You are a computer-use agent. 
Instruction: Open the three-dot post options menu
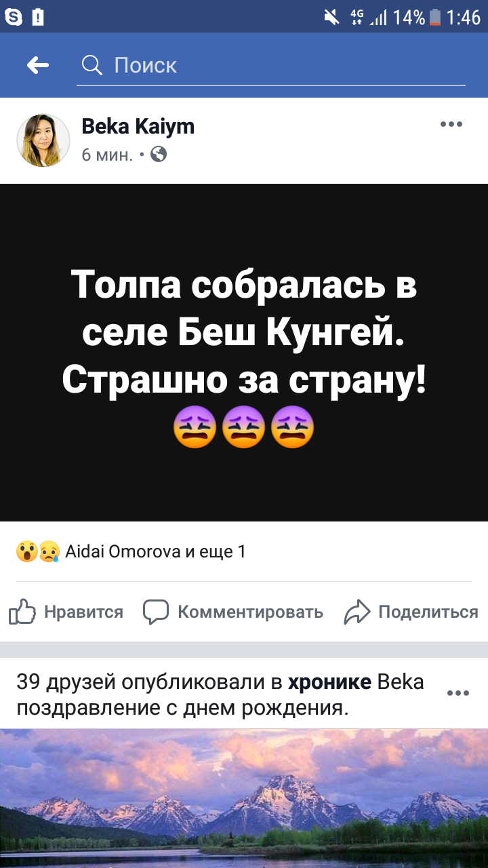click(x=451, y=124)
